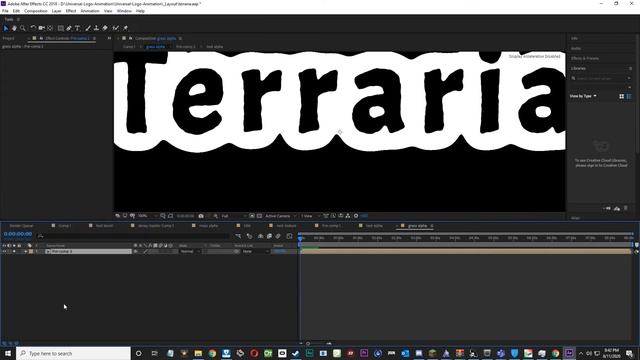The image size is (640, 360).
Task: Select the Puppet Pin tool
Action: point(125,28)
